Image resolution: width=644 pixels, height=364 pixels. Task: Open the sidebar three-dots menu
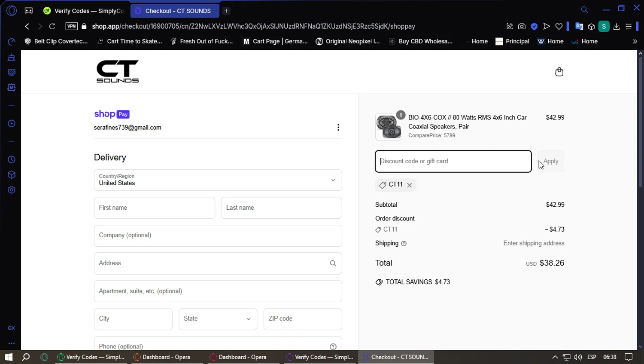pos(12,343)
